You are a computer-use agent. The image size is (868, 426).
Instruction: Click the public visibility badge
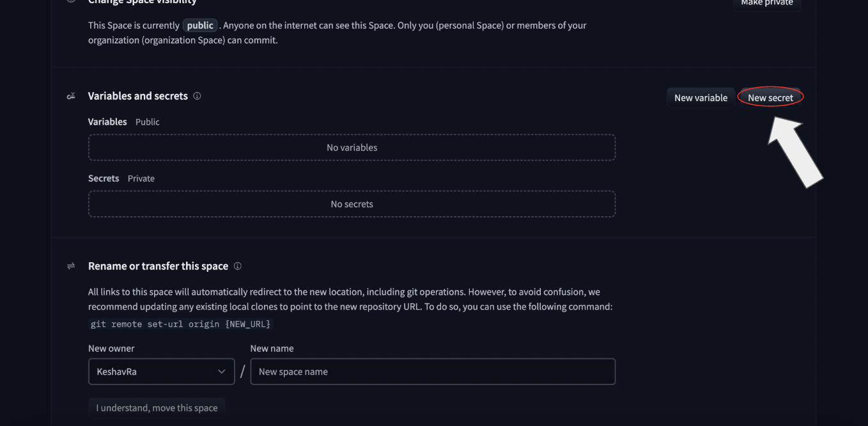point(200,26)
